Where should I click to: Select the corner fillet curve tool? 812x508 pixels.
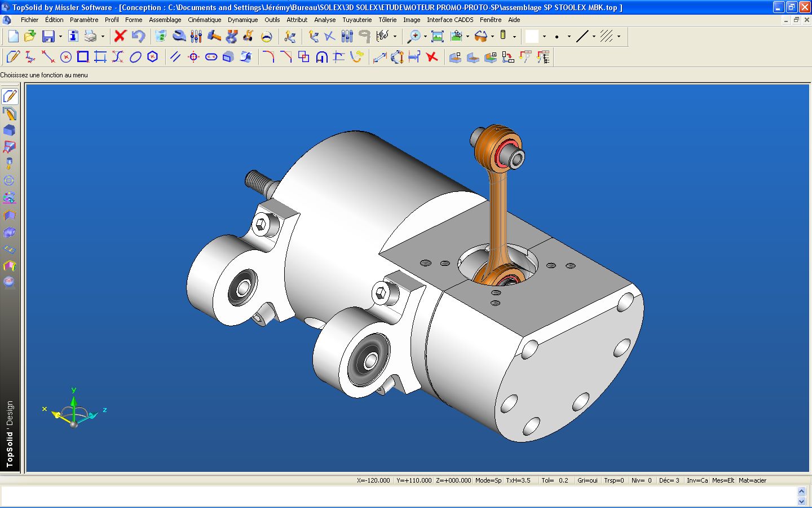pyautogui.click(x=267, y=56)
